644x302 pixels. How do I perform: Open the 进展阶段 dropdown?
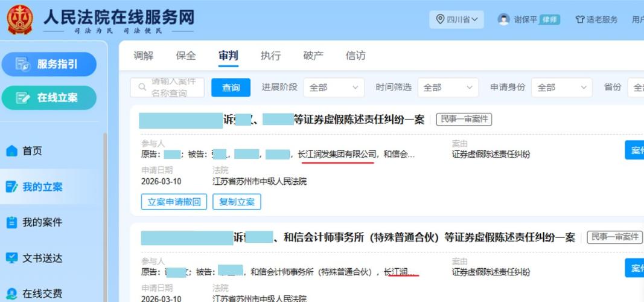click(334, 88)
